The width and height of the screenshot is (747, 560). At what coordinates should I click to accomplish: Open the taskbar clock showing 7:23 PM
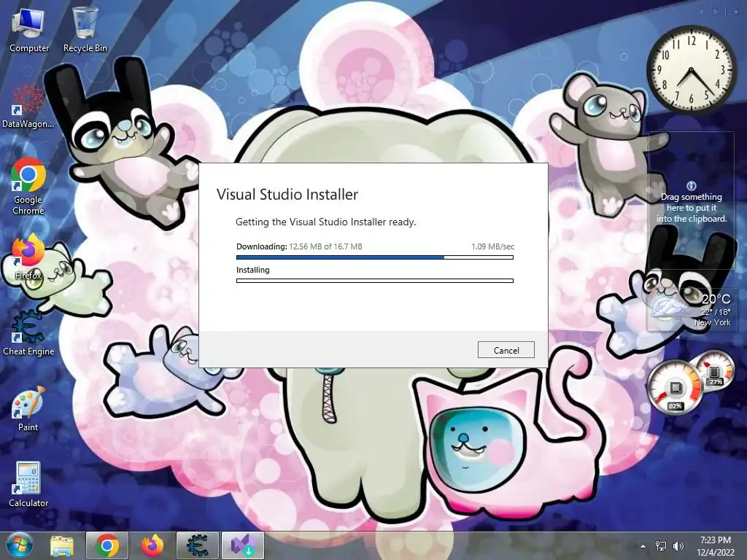point(716,545)
